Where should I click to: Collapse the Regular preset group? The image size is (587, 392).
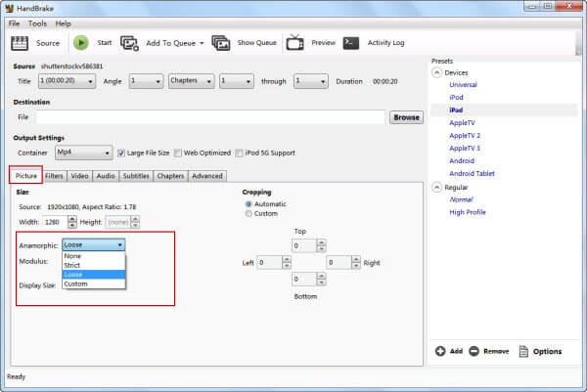click(437, 187)
